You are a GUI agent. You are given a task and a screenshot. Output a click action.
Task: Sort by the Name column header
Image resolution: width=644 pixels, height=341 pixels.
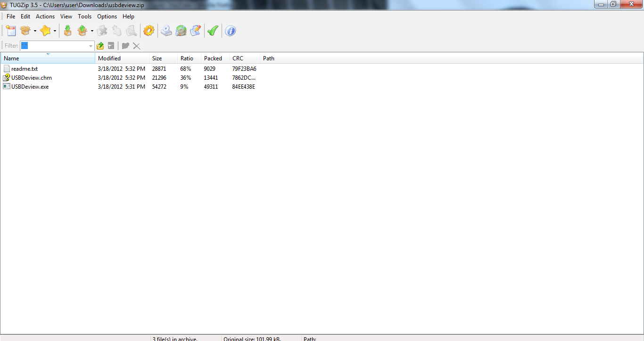click(48, 58)
